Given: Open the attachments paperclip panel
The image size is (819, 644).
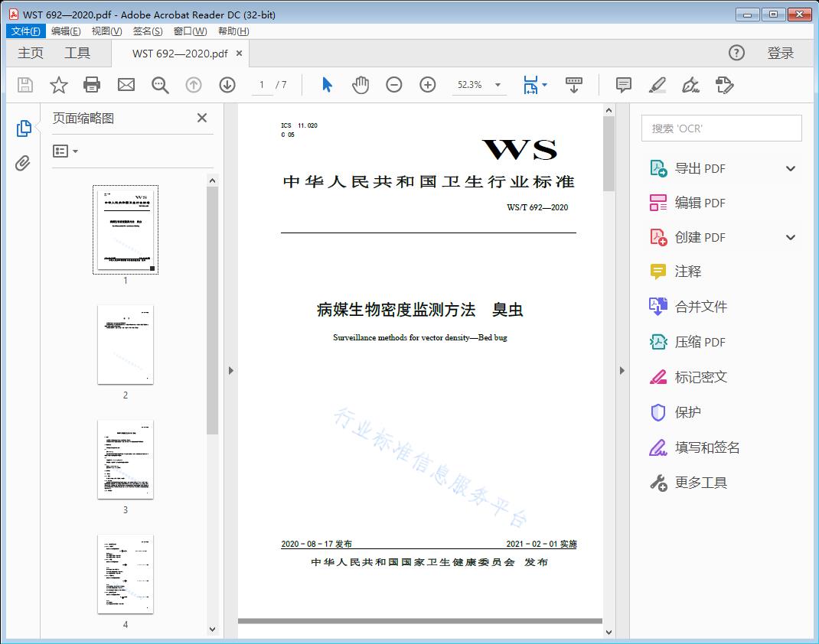Looking at the screenshot, I should point(23,163).
